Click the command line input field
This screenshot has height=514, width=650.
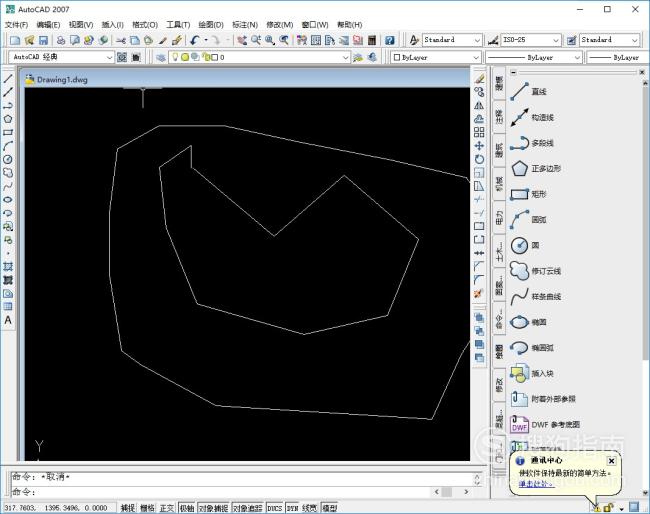[x=222, y=492]
